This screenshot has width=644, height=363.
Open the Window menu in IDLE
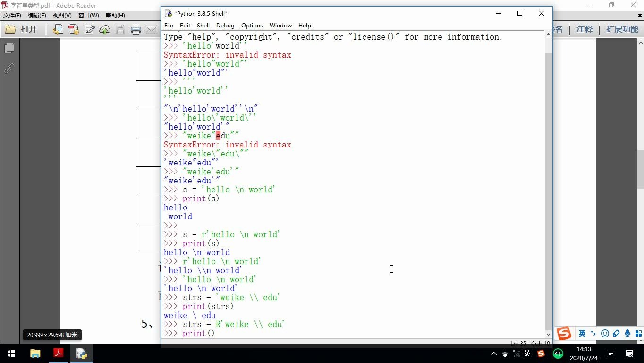280,26
